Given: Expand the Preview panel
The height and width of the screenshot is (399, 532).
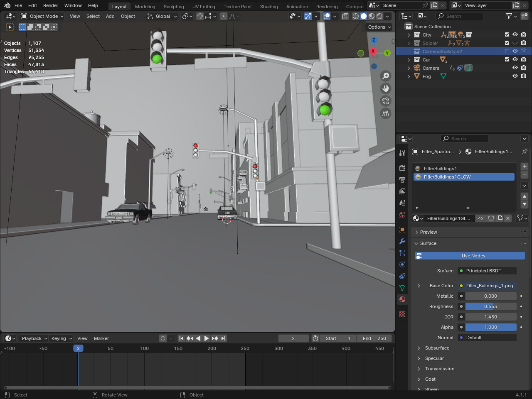Looking at the screenshot, I should (x=429, y=232).
